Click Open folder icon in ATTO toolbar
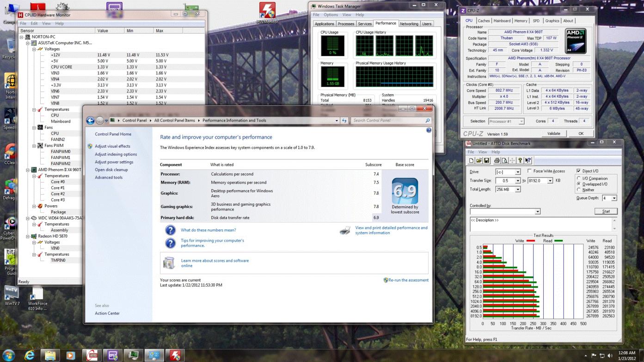This screenshot has width=644, height=362. click(479, 160)
